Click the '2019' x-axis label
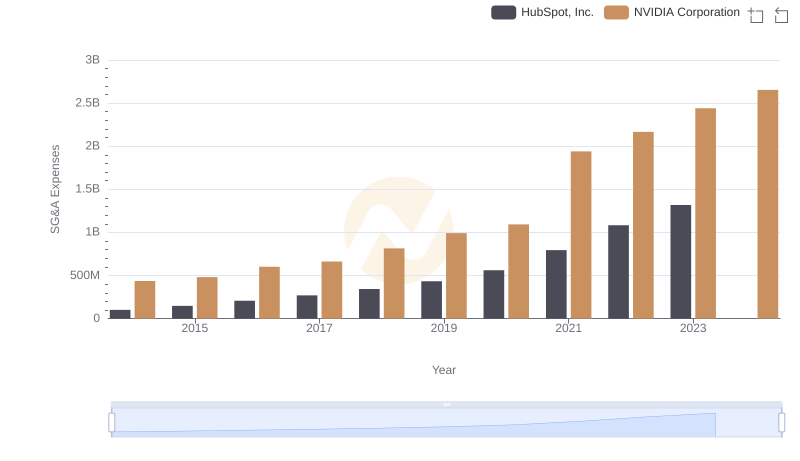 444,328
